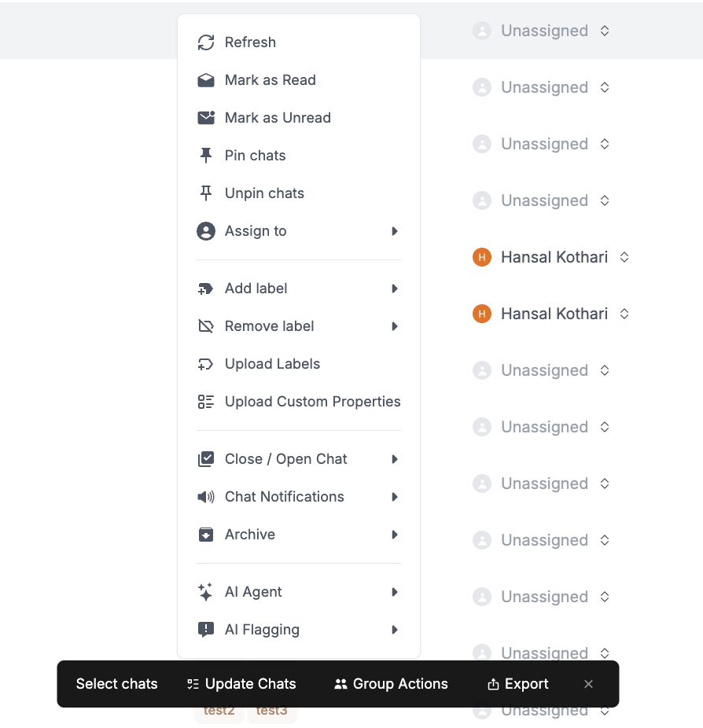Change assignee for Hansal Kothari chat
Image resolution: width=703 pixels, height=728 pixels.
coord(624,257)
